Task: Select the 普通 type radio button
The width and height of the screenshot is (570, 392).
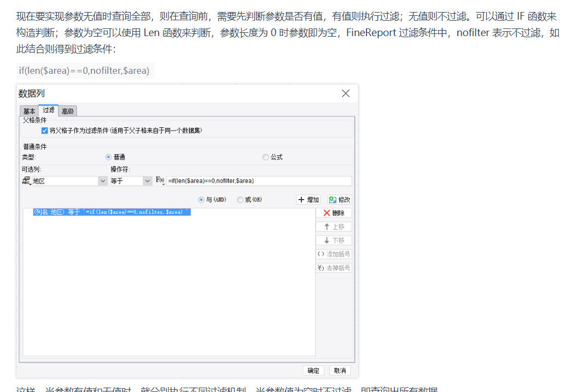Action: 108,157
